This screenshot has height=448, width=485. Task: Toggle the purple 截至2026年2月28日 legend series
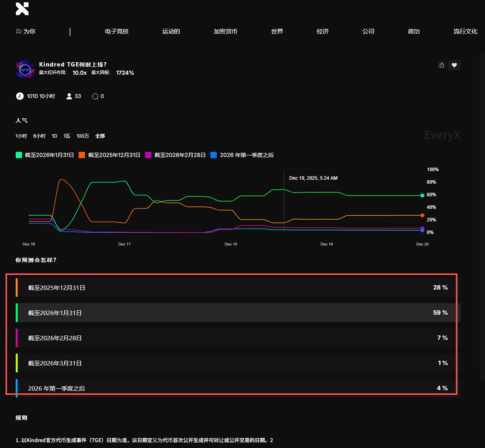pos(175,155)
